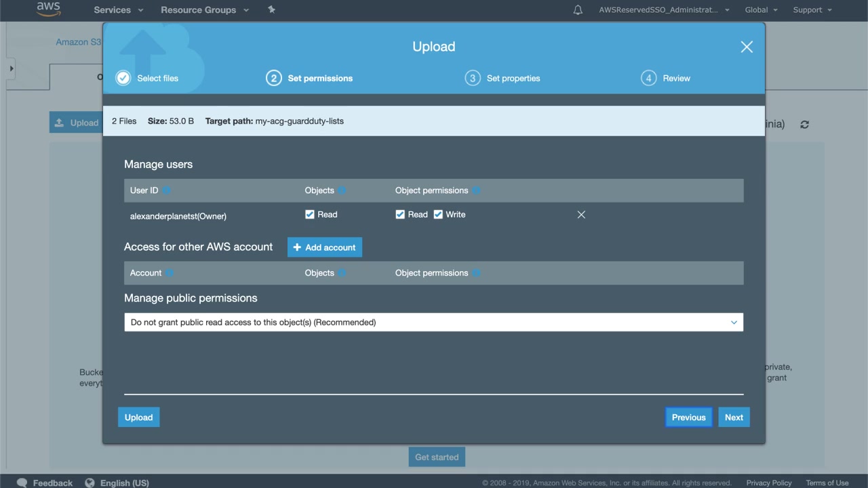Click the "2 Files" count text
868x488 pixels.
coord(124,121)
